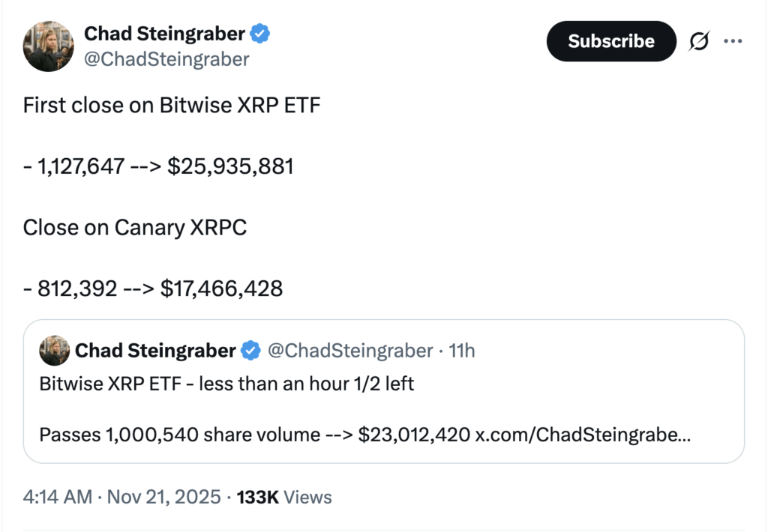Open the Grok AI icon near Subscribe
Viewport: 768px width, 532px height.
[699, 41]
